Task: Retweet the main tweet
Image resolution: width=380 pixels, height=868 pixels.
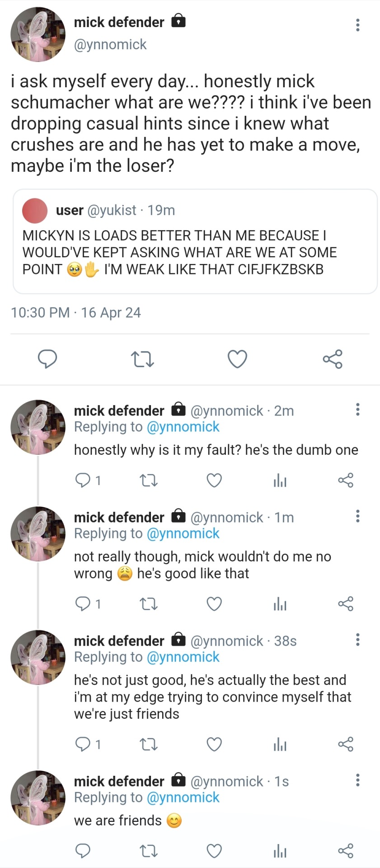Action: (x=142, y=359)
